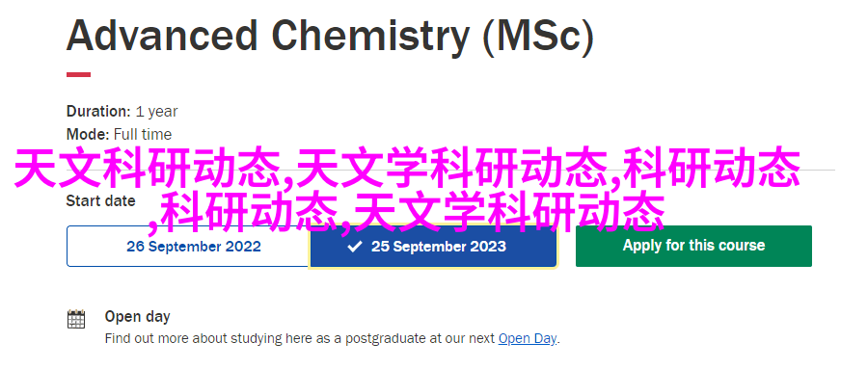Click the grey horizontal divider line on the right
The height and width of the screenshot is (369, 868).
[x=818, y=170]
